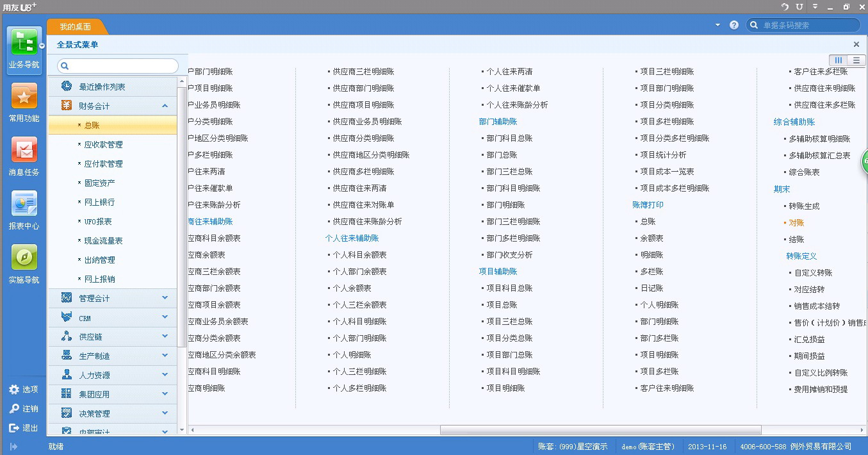Open 消息任务 mail icon
This screenshot has width=868, height=455.
(24, 151)
